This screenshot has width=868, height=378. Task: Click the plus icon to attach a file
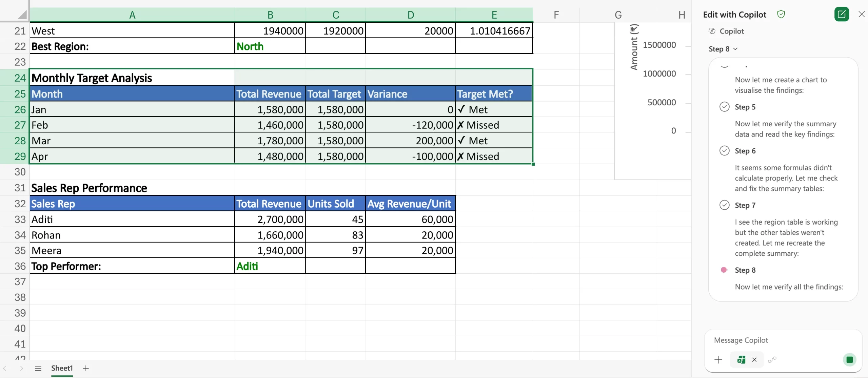click(x=718, y=360)
